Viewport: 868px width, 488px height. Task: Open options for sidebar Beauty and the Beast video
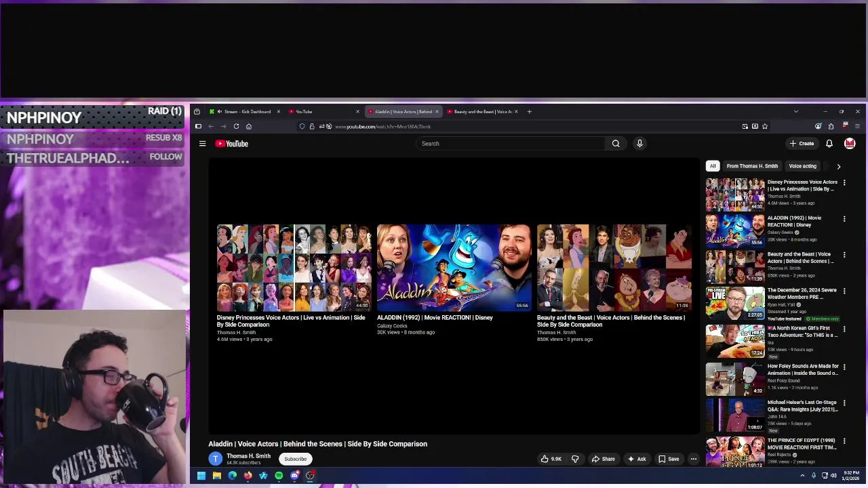click(844, 255)
